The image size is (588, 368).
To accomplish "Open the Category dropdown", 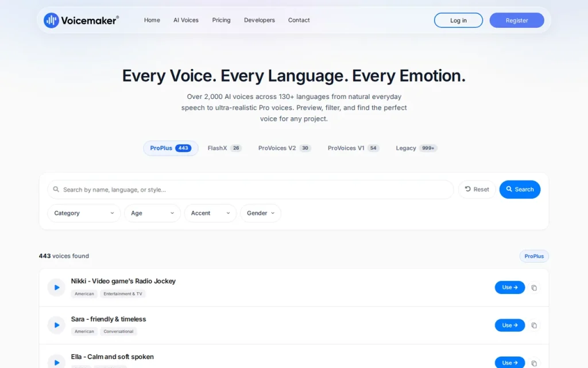I will point(84,213).
